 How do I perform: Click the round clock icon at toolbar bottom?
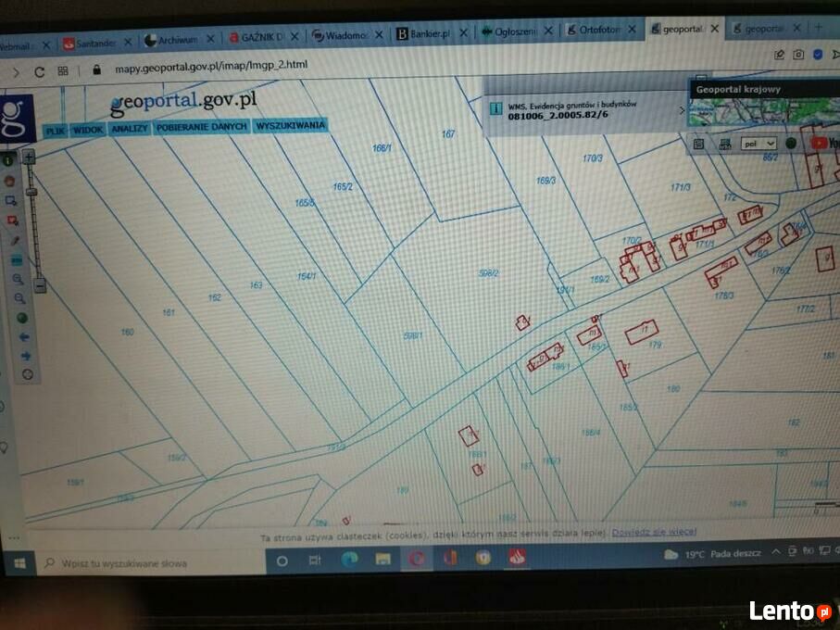tap(28, 374)
